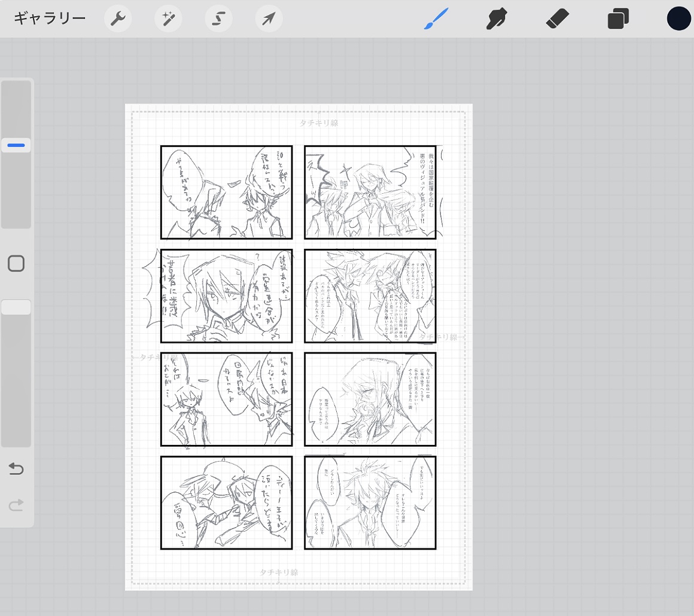Open the dark color swatch picker
The width and height of the screenshot is (694, 616).
[679, 19]
